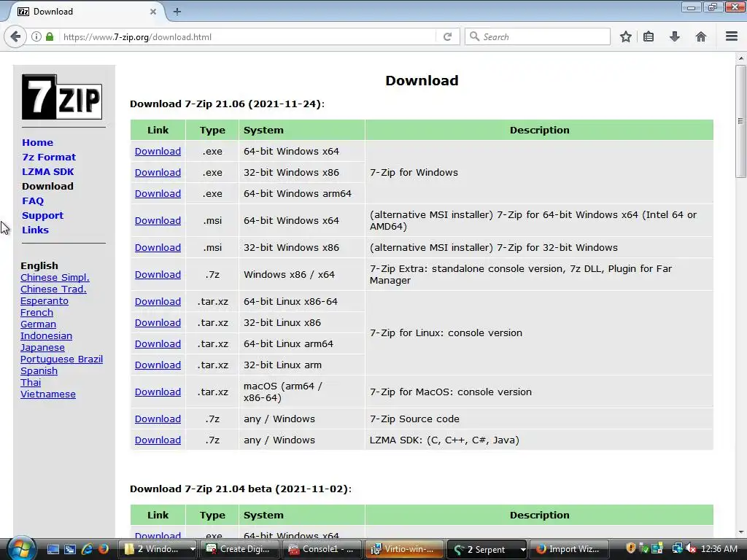Download the 64-bit Linux x86-64 tarball
This screenshot has height=560, width=747.
158,301
